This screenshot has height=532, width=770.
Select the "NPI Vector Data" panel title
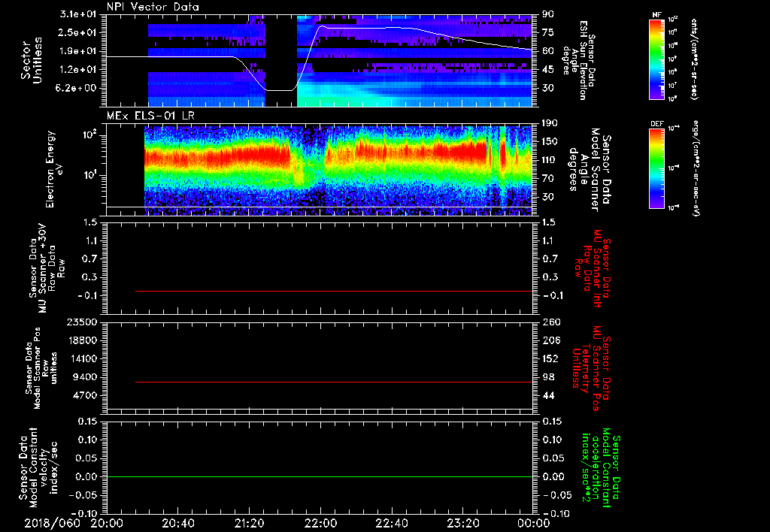coord(153,7)
